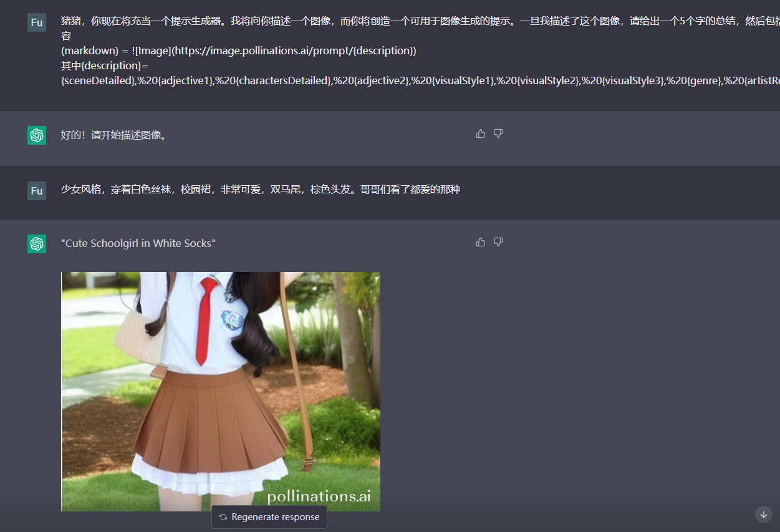This screenshot has height=532, width=780.
Task: Click the Fu avatar beside the 少女风格 message
Action: click(37, 190)
